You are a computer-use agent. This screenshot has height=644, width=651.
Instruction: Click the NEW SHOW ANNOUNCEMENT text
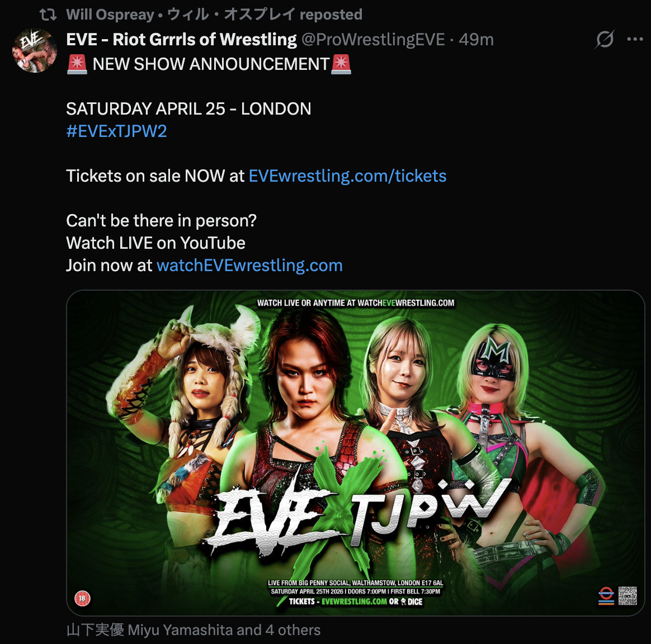coord(211,64)
